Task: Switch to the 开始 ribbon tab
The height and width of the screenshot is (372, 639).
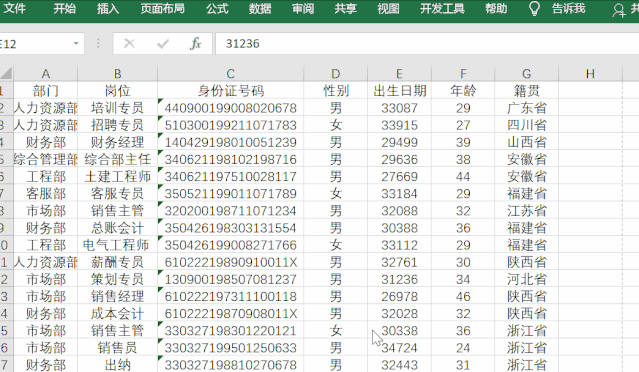Action: click(64, 8)
